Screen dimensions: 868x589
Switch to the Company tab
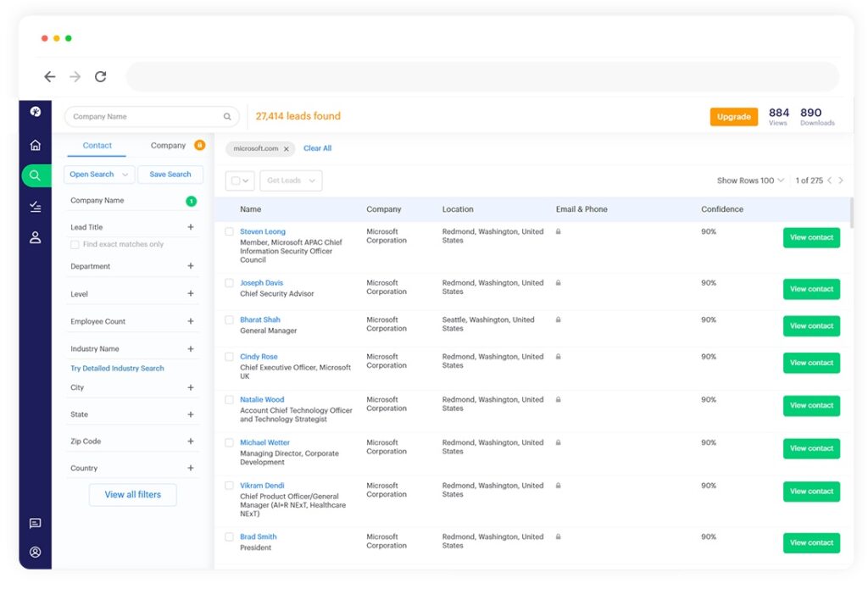point(168,145)
